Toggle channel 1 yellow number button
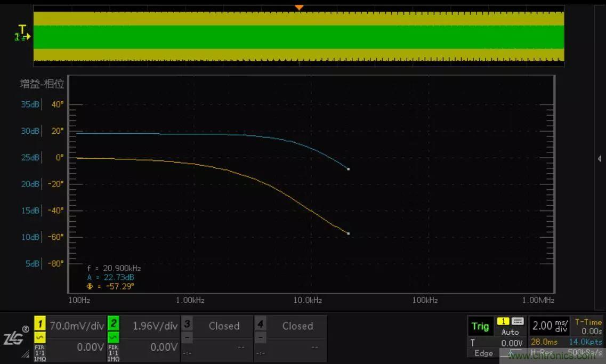 [x=39, y=323]
